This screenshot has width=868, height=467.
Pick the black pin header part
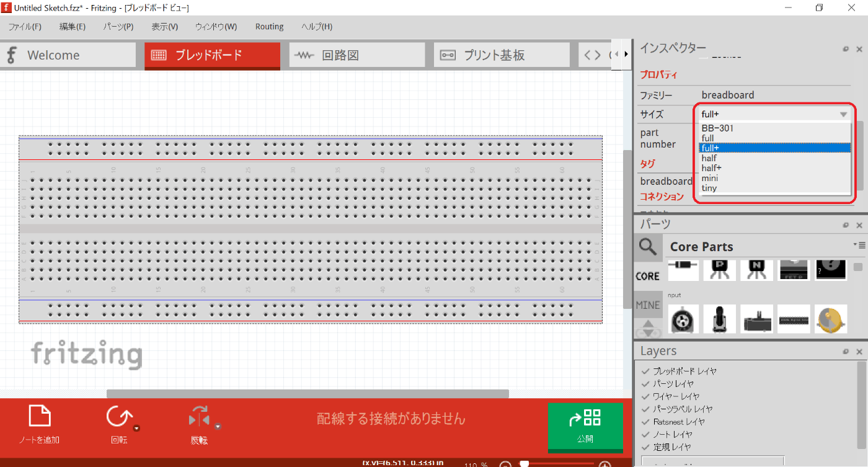794,319
